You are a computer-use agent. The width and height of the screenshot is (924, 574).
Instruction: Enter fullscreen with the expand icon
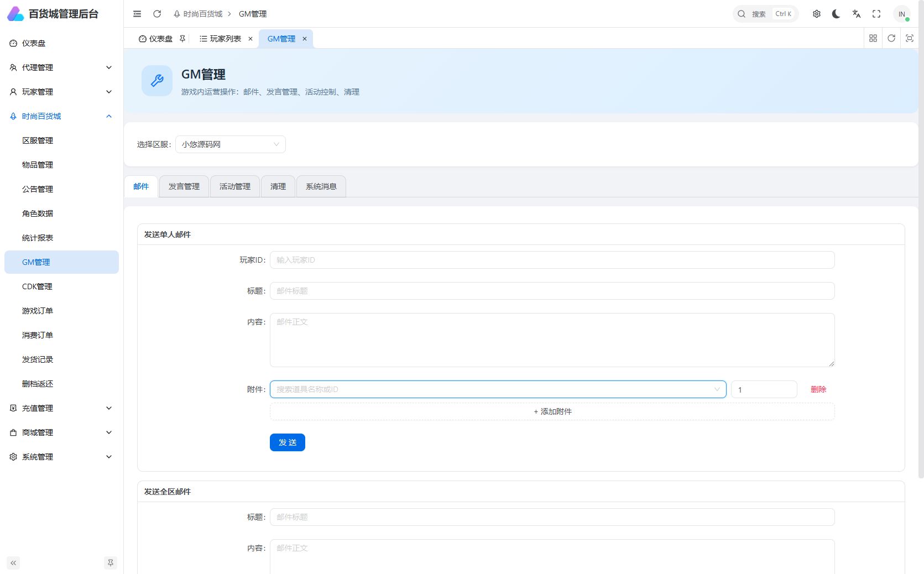click(876, 14)
